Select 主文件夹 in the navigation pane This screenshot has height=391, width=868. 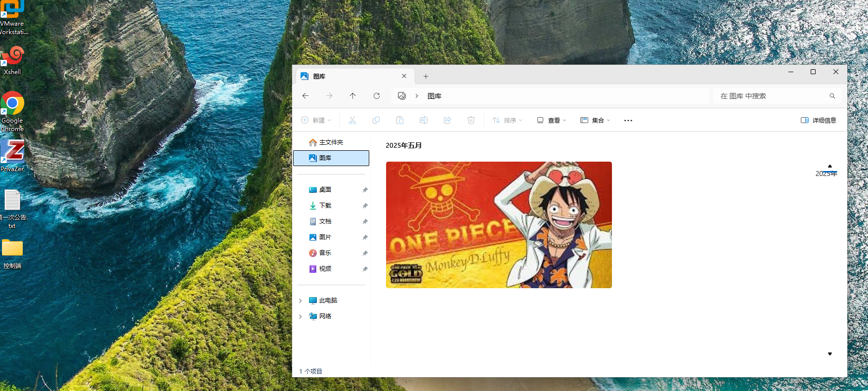[331, 142]
